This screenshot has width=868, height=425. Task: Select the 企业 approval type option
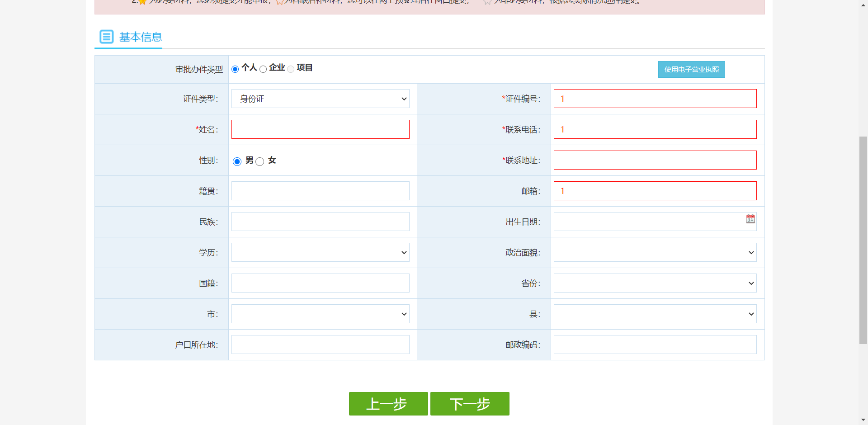click(x=263, y=69)
